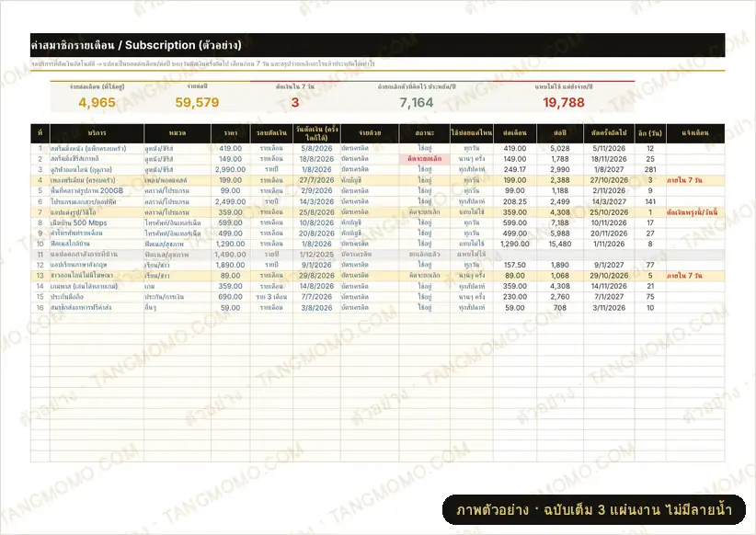The image size is (756, 535).
Task: Click the billing date 9/1/2026
Action: 316,265
